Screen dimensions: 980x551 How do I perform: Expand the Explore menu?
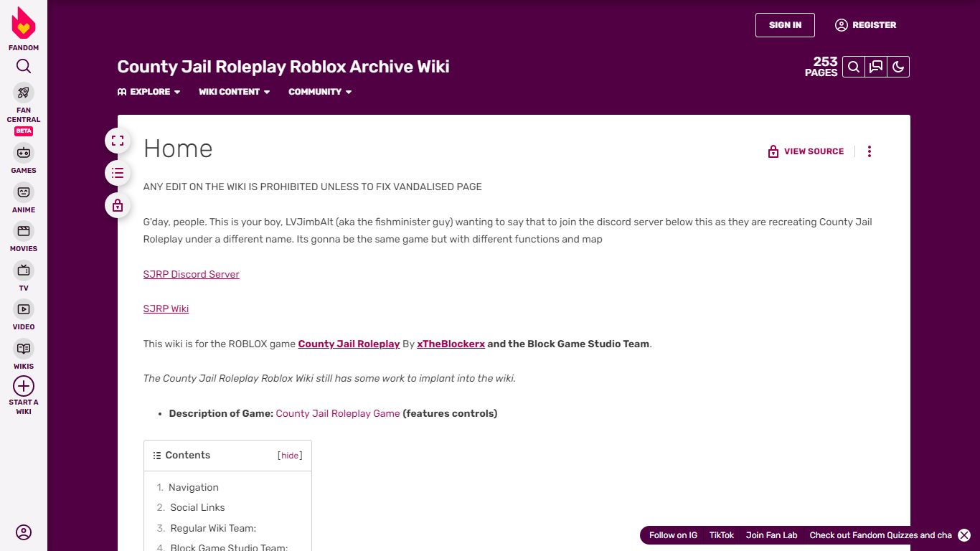pos(149,92)
